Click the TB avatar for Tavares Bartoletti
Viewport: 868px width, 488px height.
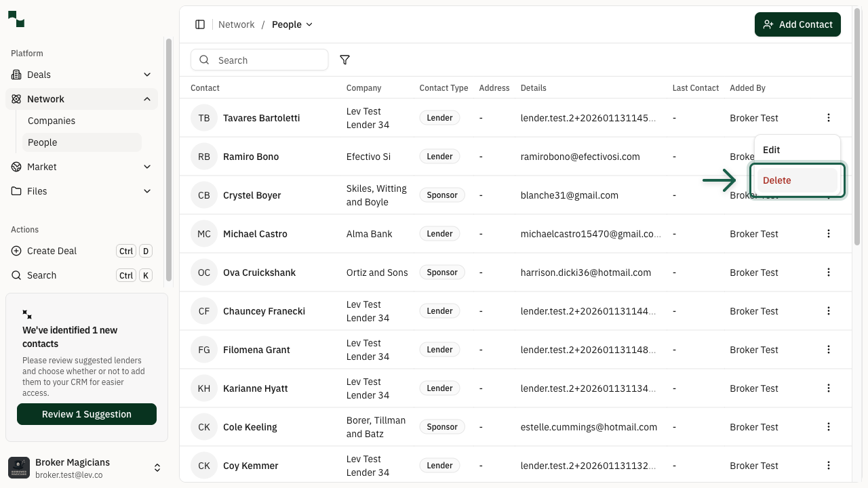tap(204, 118)
